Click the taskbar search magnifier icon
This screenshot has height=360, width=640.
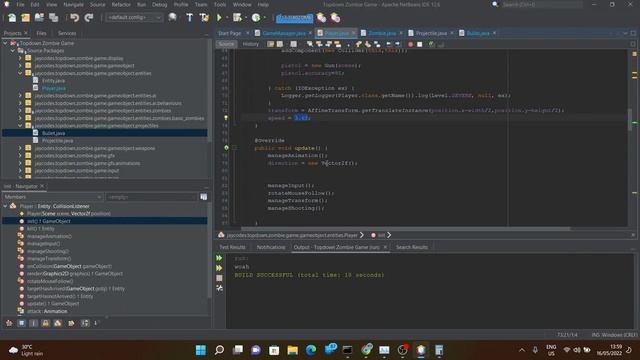[219, 350]
